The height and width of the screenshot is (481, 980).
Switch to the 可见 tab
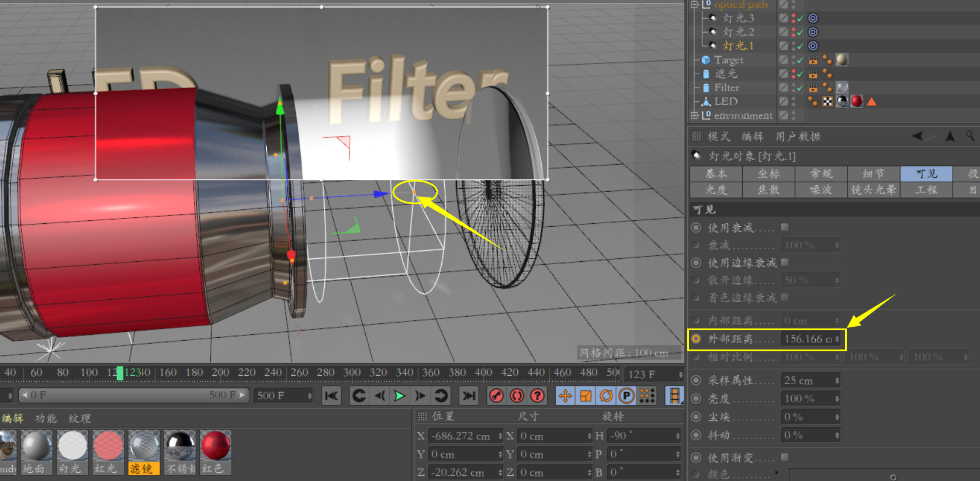[926, 174]
